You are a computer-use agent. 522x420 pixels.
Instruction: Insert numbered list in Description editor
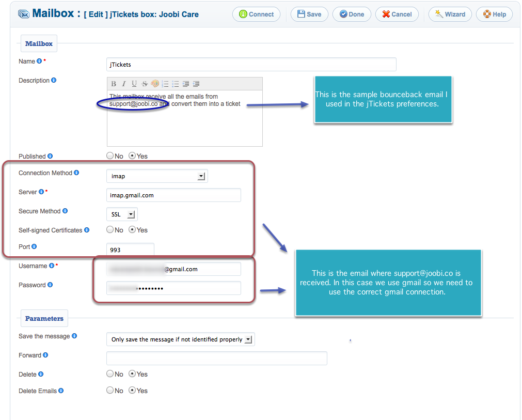[x=165, y=84]
